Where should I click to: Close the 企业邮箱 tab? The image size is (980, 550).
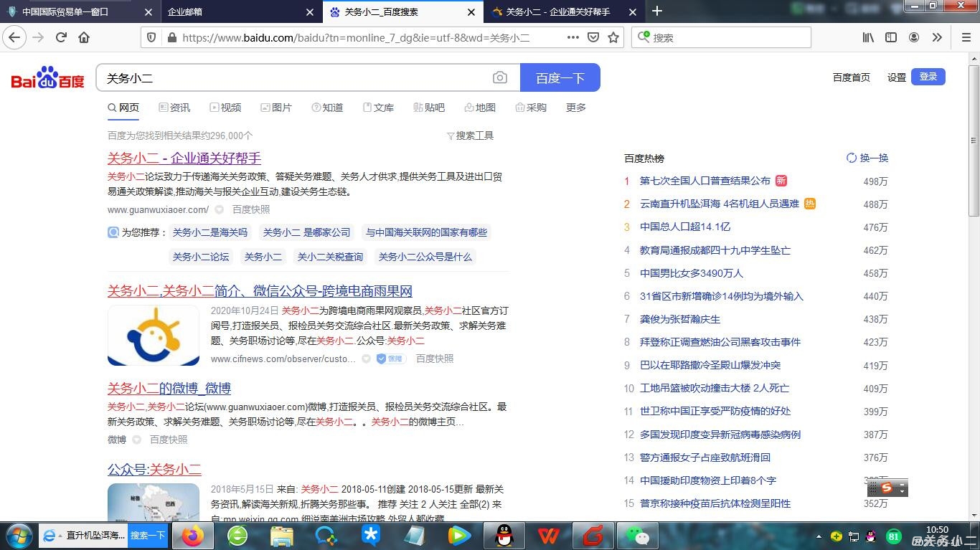point(309,12)
